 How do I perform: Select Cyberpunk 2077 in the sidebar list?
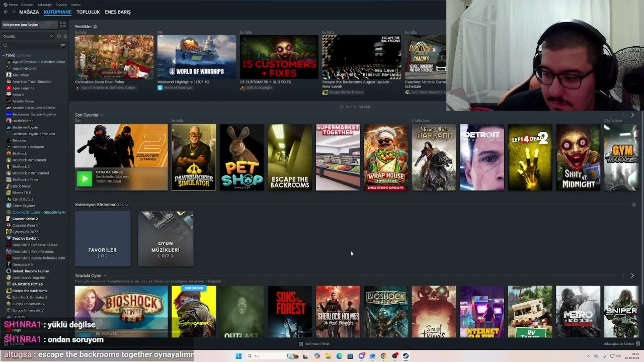25,232
